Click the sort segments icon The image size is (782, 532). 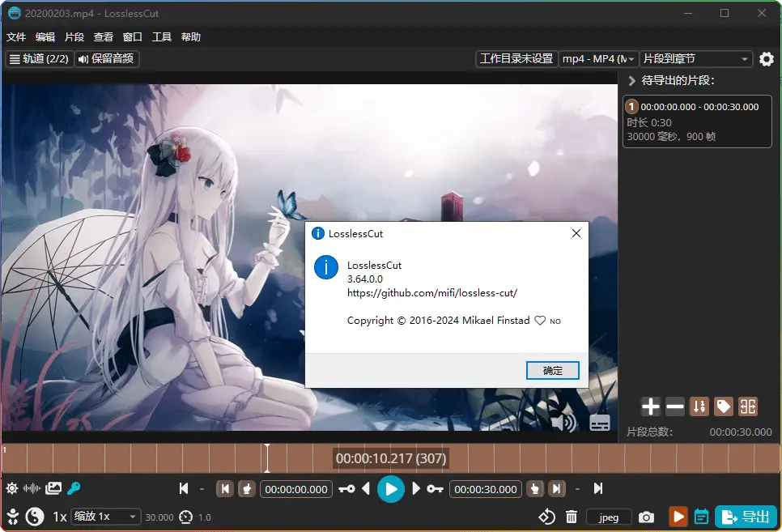tap(699, 406)
